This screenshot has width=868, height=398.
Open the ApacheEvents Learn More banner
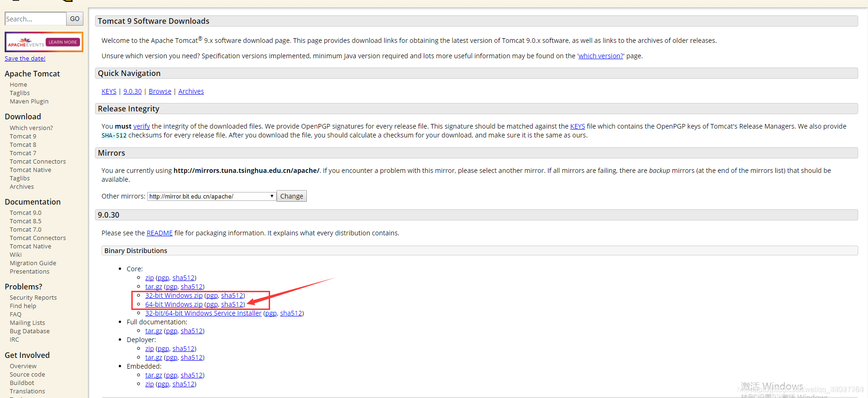pyautogui.click(x=44, y=42)
